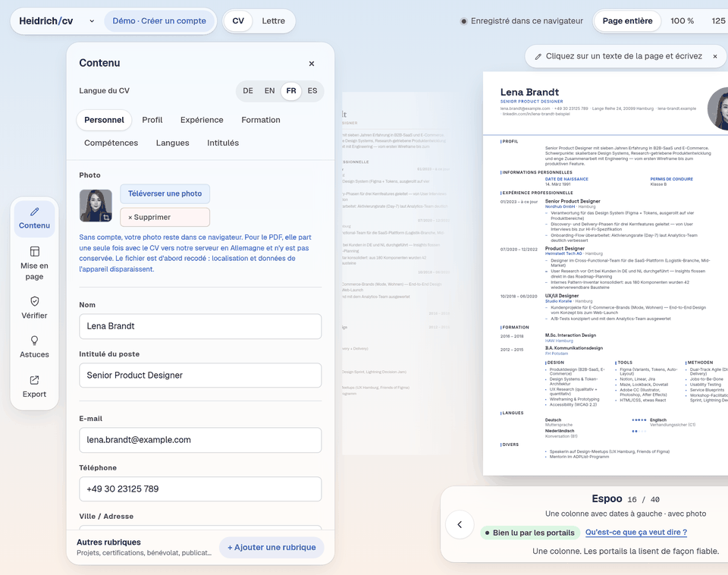Click 'Téléverser une photo' button

pos(165,193)
